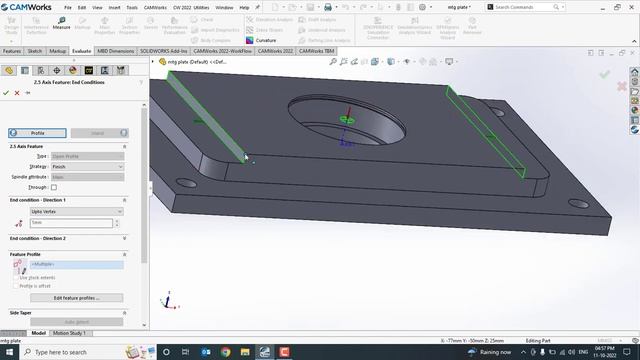Click the property panel vertical scrollbar
Image resolution: width=640 pixels, height=360 pixels.
144,186
